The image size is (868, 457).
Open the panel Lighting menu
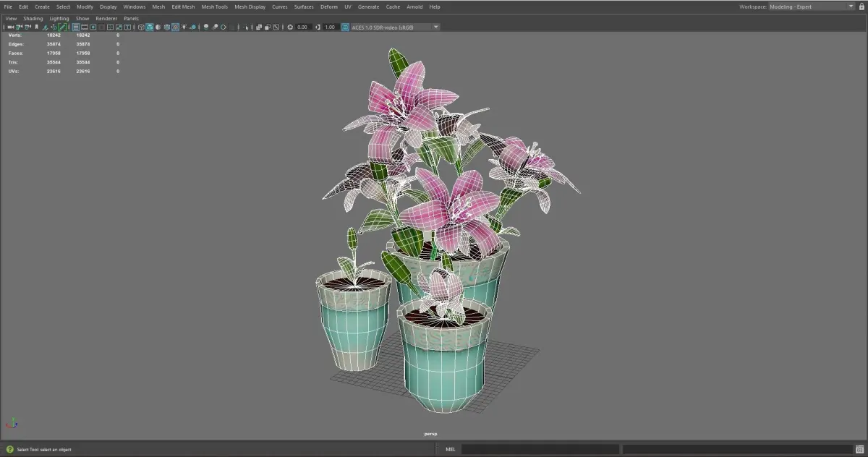pos(59,18)
